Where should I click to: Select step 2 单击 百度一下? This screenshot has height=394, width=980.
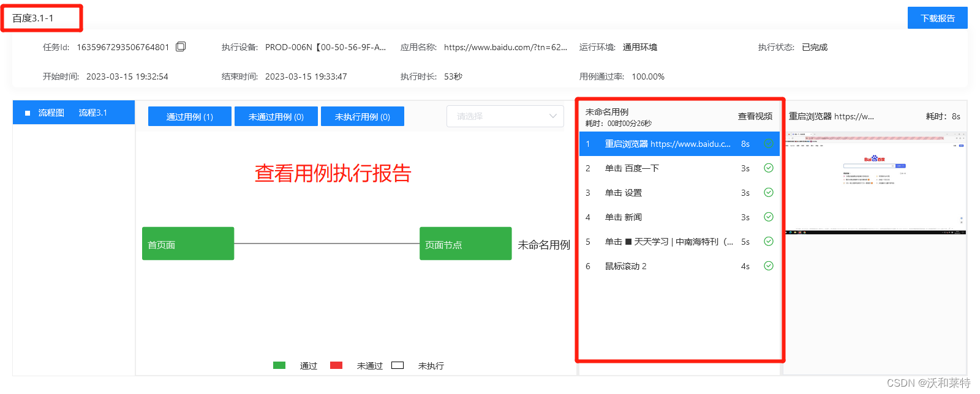[x=679, y=168]
